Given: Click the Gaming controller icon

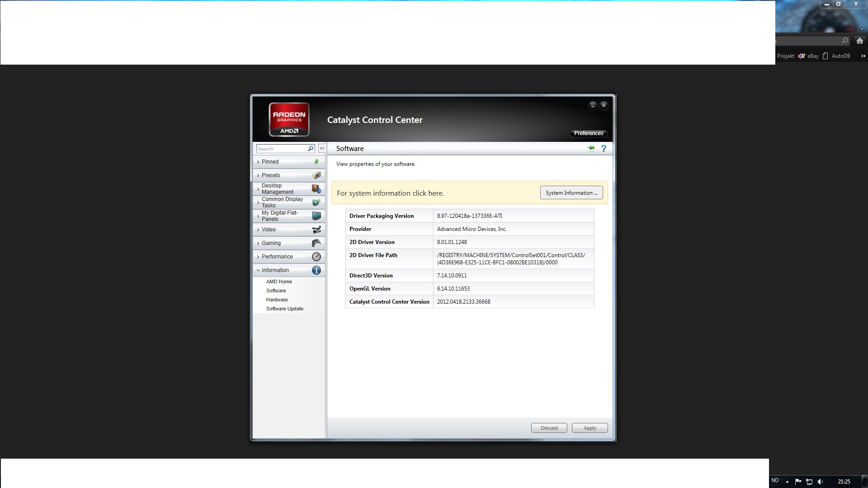Looking at the screenshot, I should [316, 243].
